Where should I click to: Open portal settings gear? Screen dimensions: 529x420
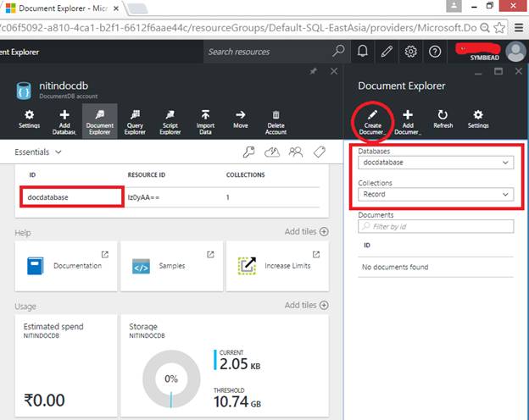(410, 52)
